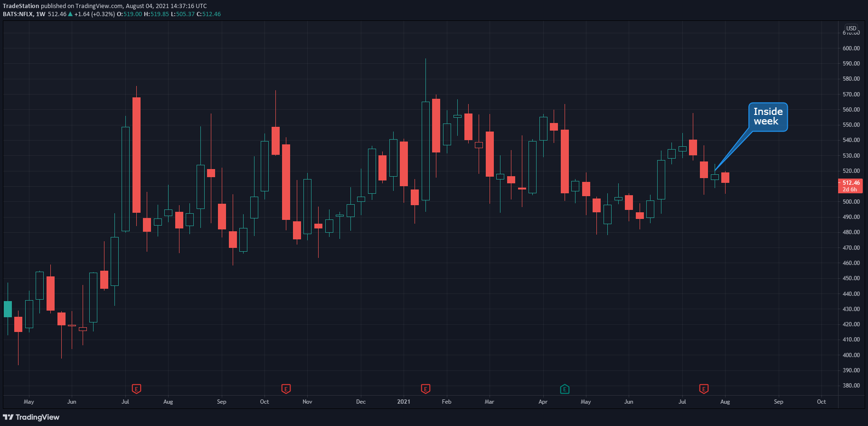Click the Oct label at far right of time axis
The width and height of the screenshot is (868, 426).
tap(821, 402)
